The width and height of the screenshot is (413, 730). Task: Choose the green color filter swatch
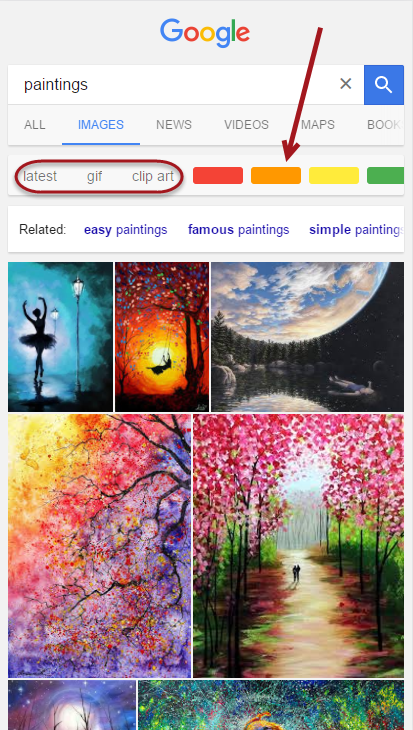click(385, 176)
